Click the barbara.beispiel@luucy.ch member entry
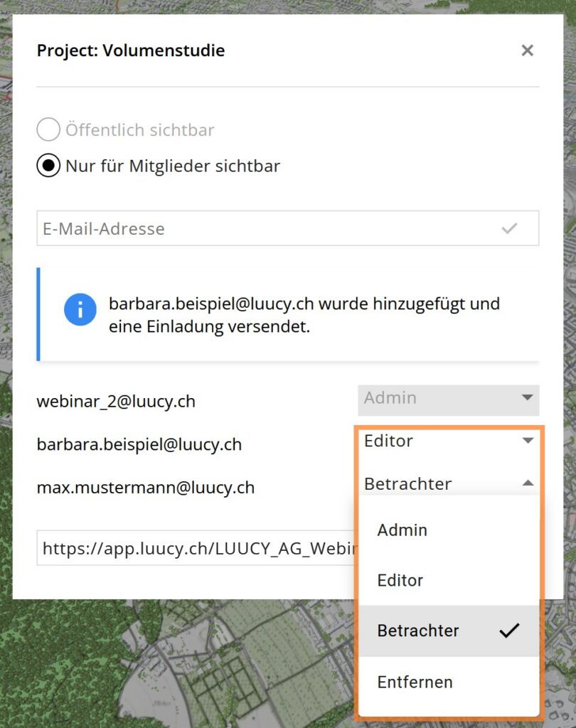This screenshot has width=576, height=728. click(x=139, y=444)
